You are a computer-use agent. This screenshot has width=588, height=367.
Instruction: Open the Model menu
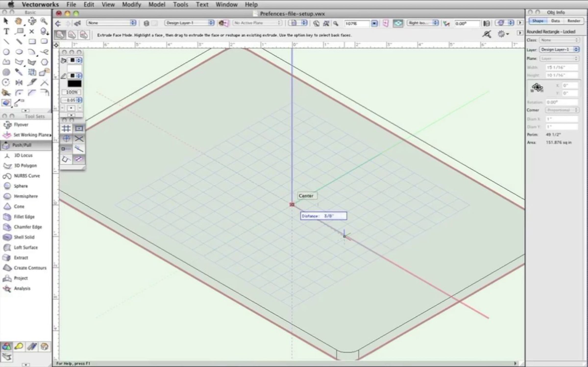(157, 4)
